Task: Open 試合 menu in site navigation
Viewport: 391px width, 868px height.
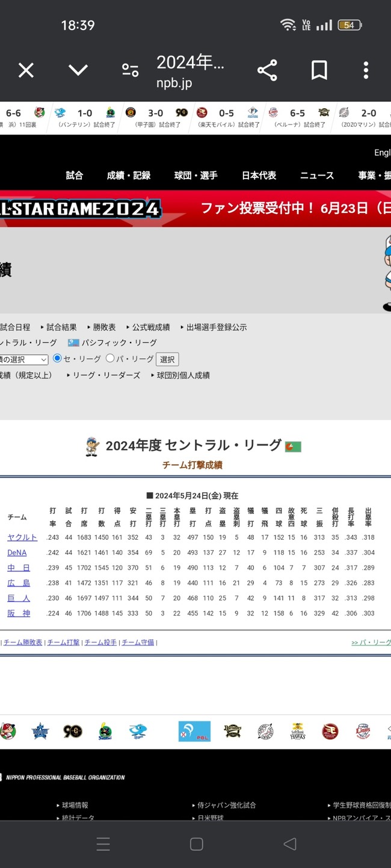Action: pos(75,176)
